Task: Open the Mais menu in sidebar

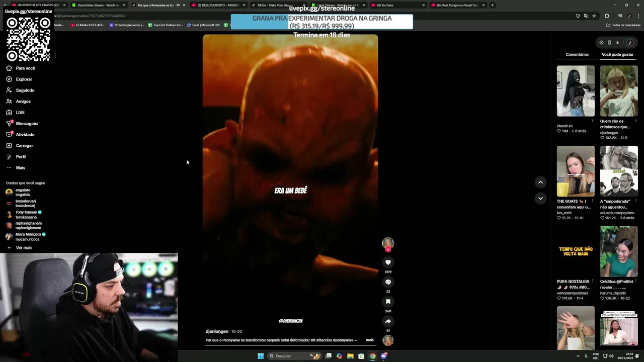Action: (x=16, y=168)
